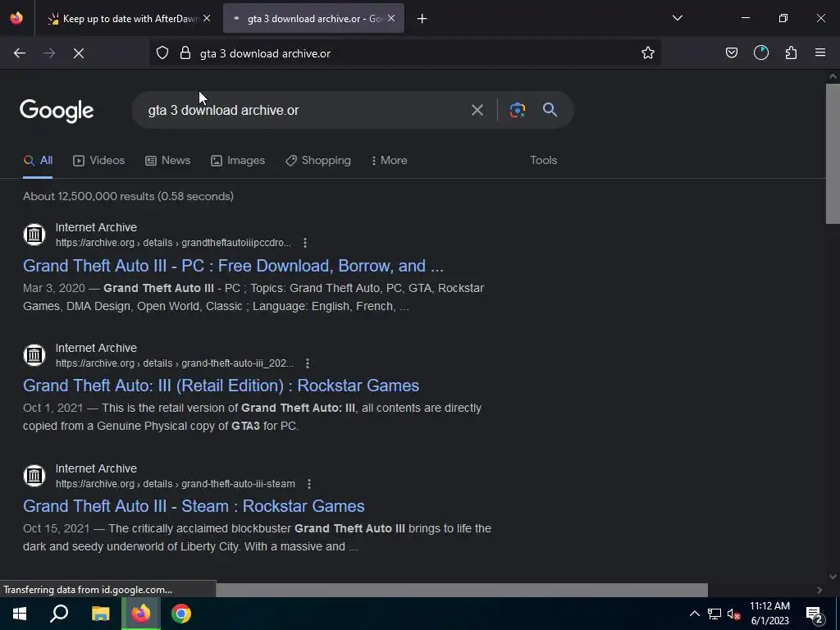The image size is (840, 630).
Task: Launch Google Chrome from taskbar
Action: (181, 614)
